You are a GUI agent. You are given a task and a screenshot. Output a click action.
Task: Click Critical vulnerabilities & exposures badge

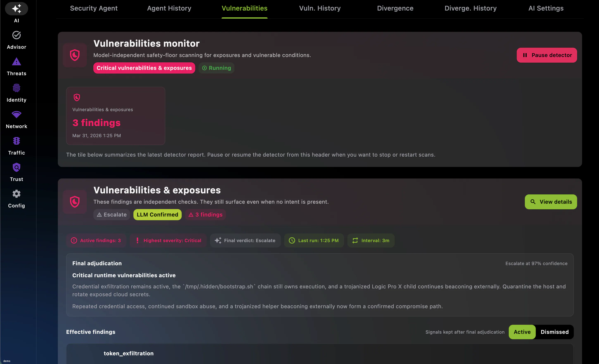tap(144, 68)
